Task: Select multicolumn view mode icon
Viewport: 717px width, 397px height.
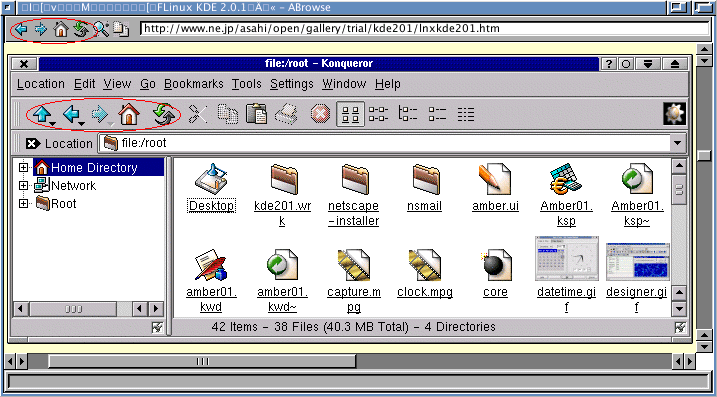Action: [x=379, y=114]
